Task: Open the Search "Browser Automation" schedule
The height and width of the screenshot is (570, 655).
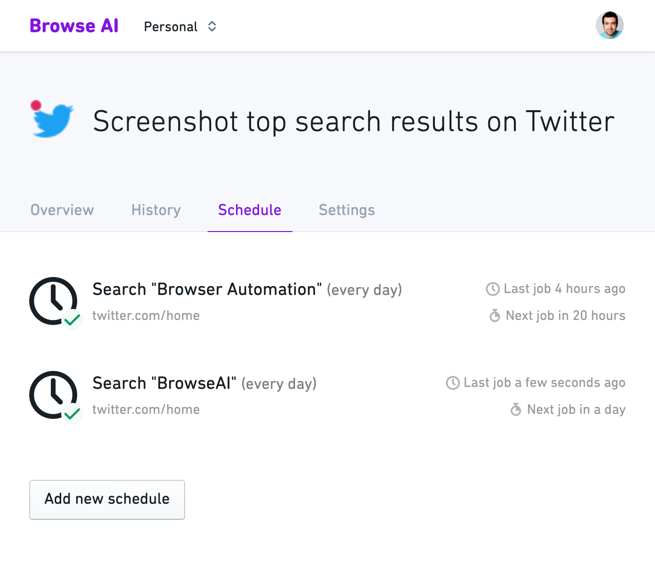Action: pyautogui.click(x=207, y=290)
